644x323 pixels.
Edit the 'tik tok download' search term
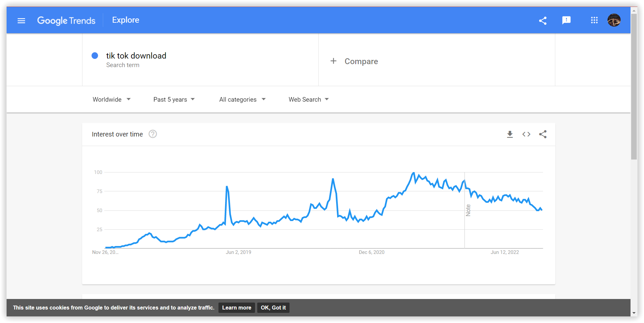[136, 56]
